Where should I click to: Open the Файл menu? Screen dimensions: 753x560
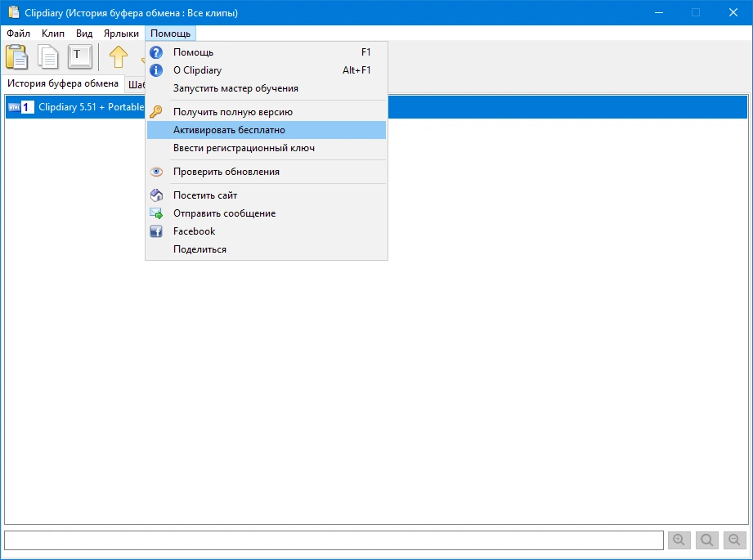(18, 34)
